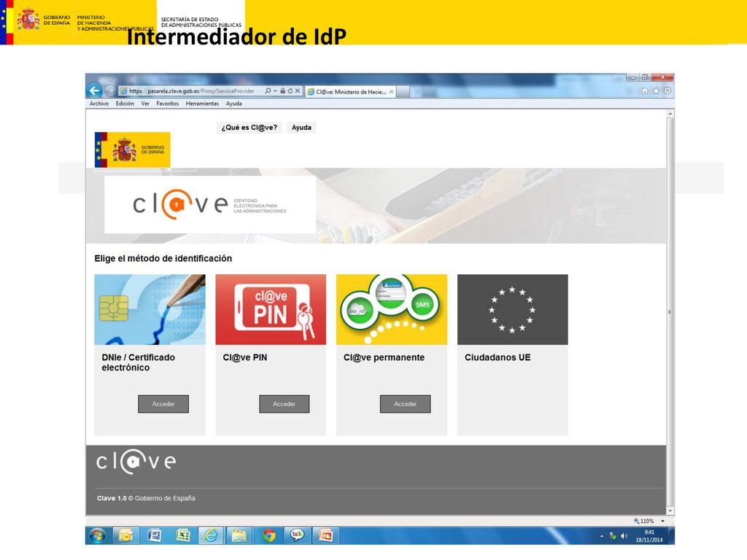Show hidden tray icons arrow
Viewport: 747px width, 560px height.
pyautogui.click(x=602, y=536)
